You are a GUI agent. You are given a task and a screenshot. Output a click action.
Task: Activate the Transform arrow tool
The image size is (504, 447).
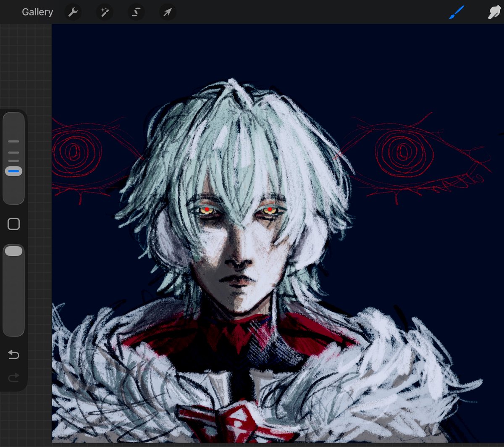(x=168, y=12)
